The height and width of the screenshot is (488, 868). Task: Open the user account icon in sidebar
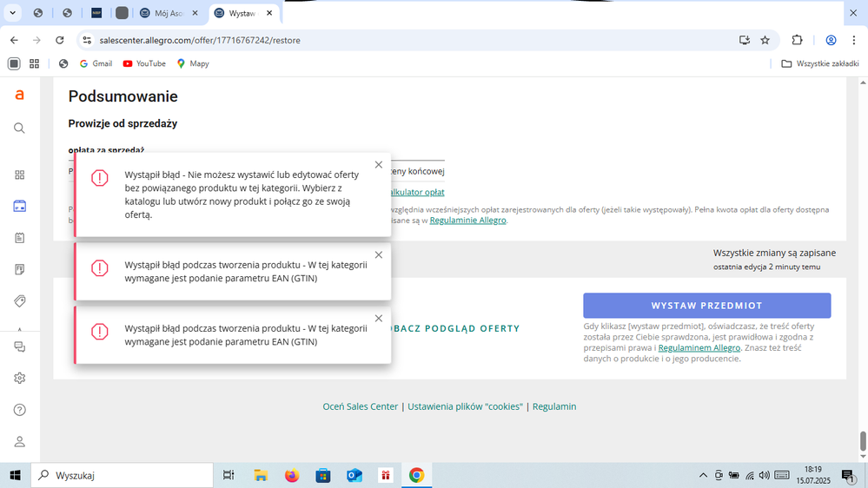19,441
